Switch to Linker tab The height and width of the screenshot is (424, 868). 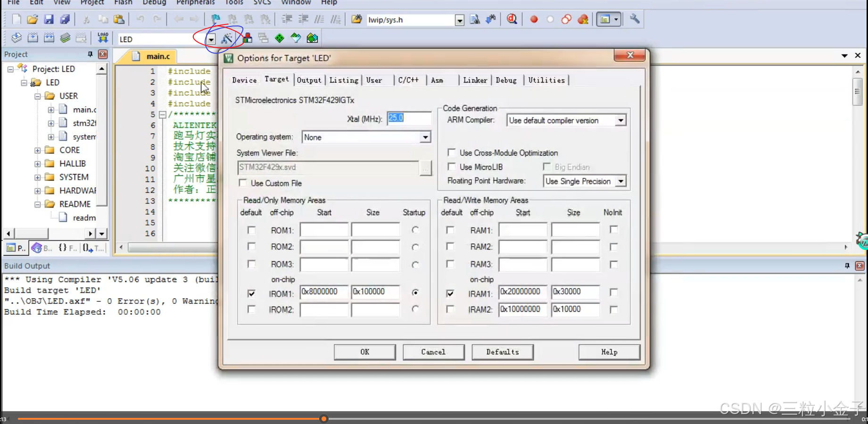tap(475, 80)
